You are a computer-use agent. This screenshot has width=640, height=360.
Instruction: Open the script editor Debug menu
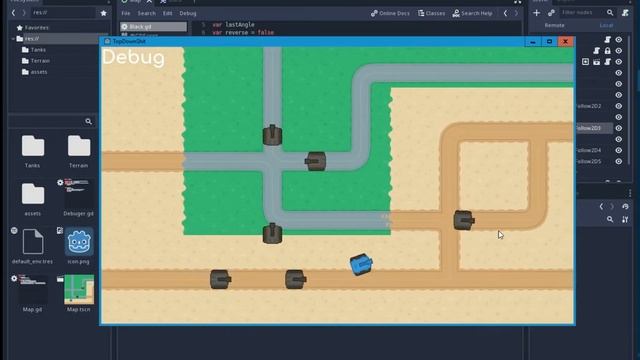point(188,13)
